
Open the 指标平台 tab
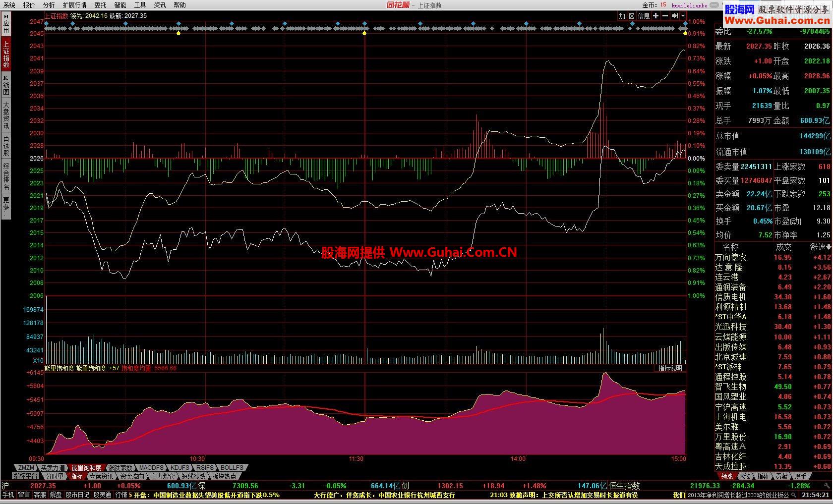tap(26, 476)
